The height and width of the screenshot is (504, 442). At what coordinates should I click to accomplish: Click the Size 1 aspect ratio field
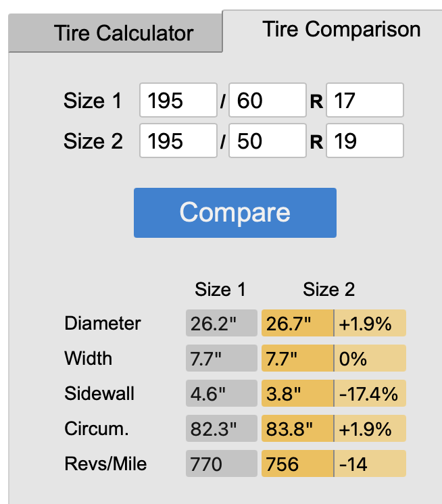click(x=268, y=101)
